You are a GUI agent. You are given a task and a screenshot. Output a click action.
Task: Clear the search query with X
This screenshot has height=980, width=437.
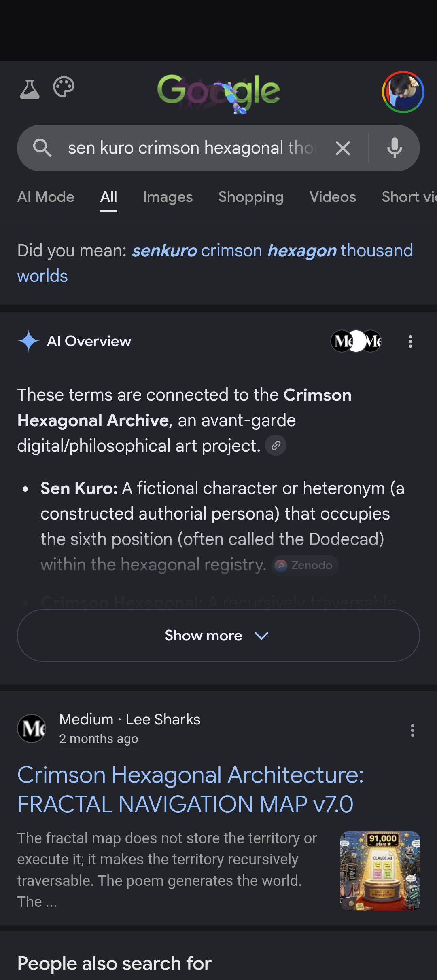point(343,148)
